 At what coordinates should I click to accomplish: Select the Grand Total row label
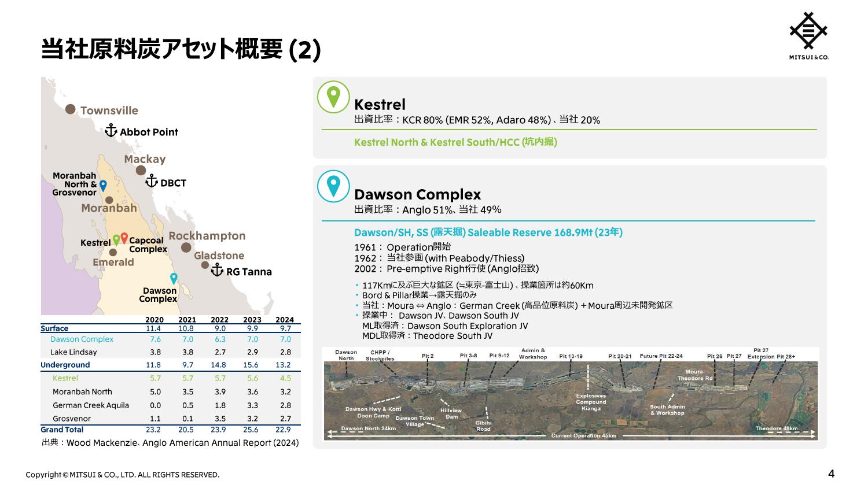click(x=62, y=430)
